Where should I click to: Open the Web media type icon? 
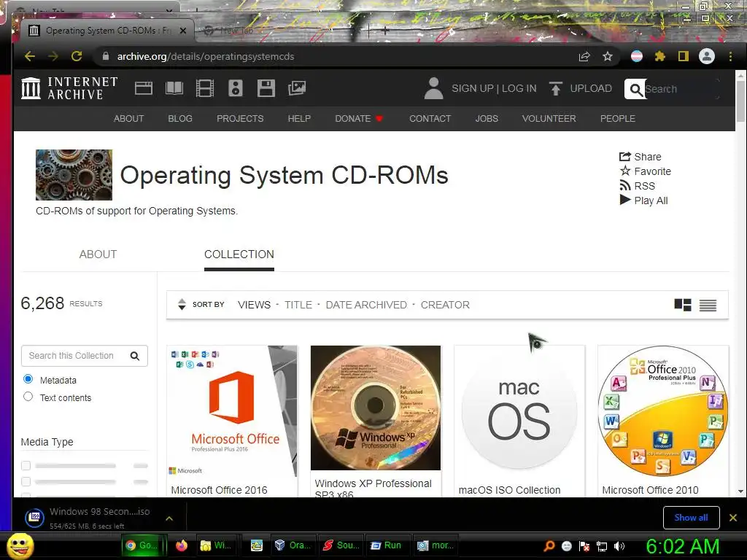click(144, 88)
